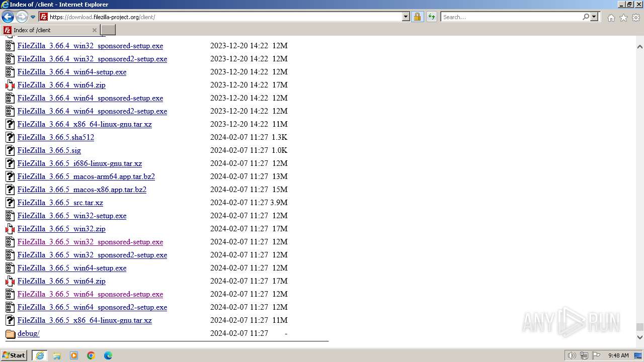Open visited FileZilla_3.66.5_win64_sponsored-setup.exe link

pos(90,294)
